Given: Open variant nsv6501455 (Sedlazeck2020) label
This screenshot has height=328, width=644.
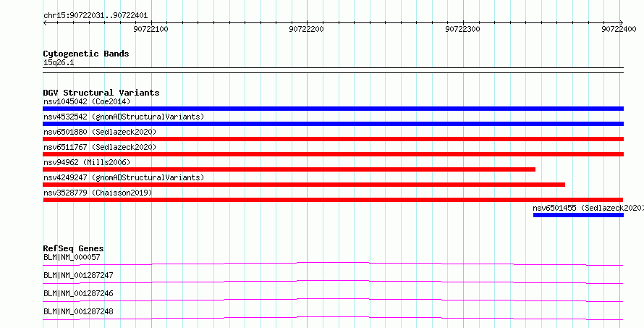Looking at the screenshot, I should (588, 208).
